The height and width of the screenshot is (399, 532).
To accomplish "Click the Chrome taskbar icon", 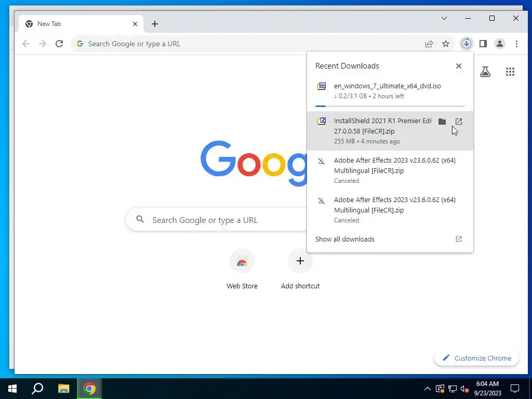I will [89, 389].
